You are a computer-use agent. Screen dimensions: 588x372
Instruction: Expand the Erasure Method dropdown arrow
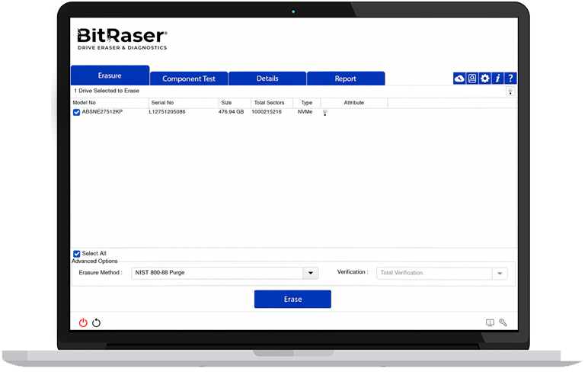(311, 273)
